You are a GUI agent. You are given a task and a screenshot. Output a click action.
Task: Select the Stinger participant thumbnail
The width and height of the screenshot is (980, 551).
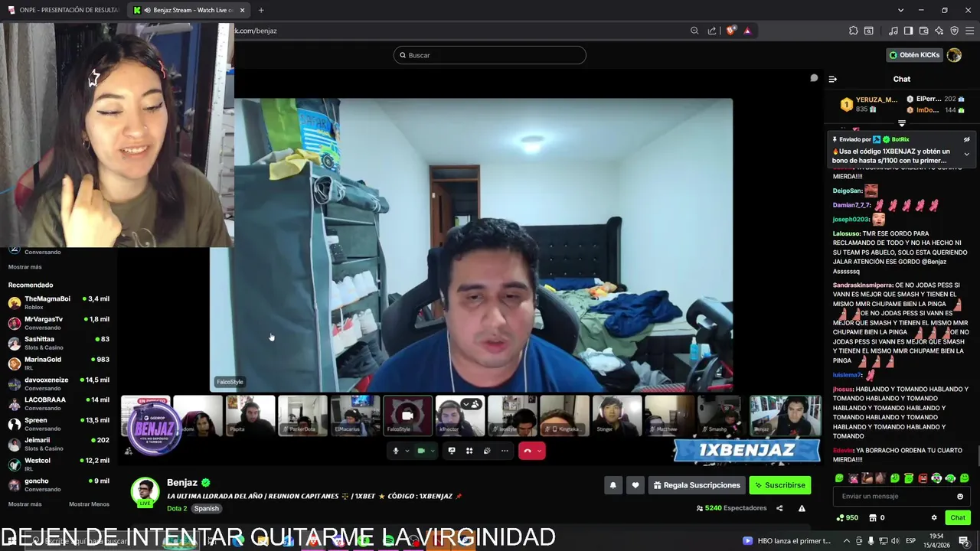click(616, 415)
